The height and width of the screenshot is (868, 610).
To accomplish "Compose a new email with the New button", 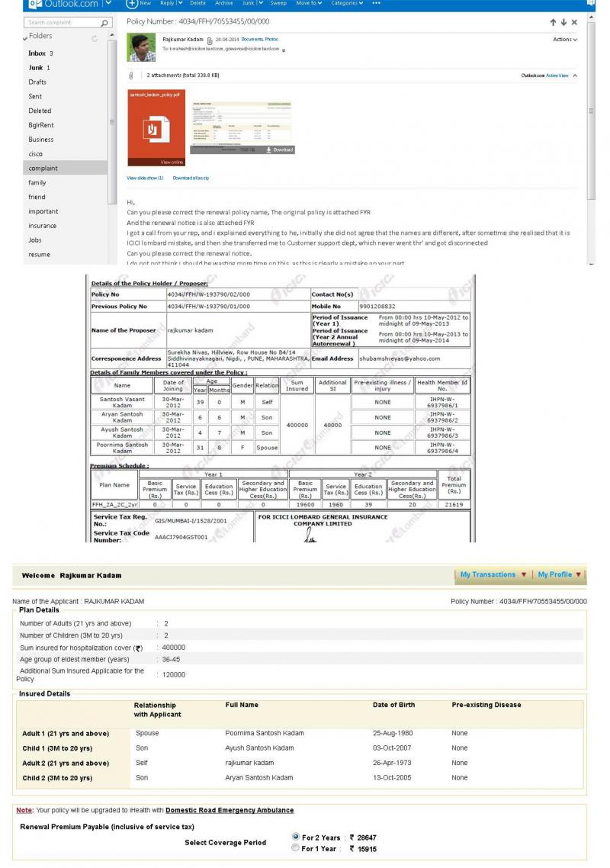I will point(138,3).
